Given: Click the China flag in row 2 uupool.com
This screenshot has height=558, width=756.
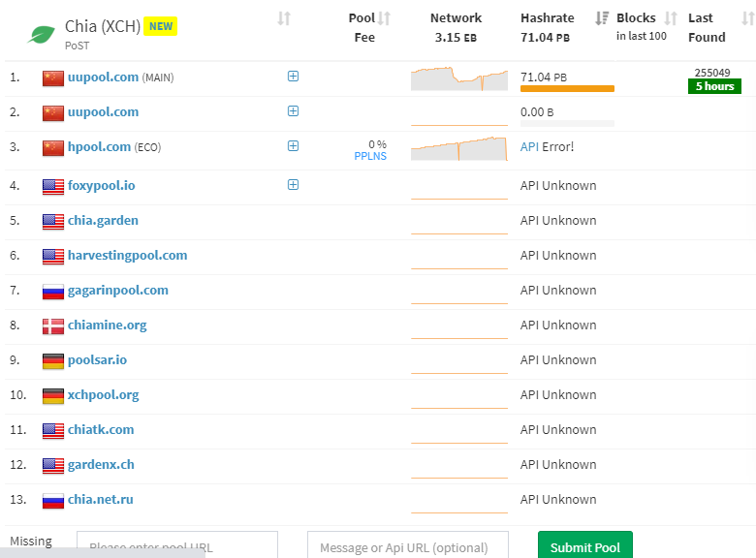Looking at the screenshot, I should [x=53, y=113].
